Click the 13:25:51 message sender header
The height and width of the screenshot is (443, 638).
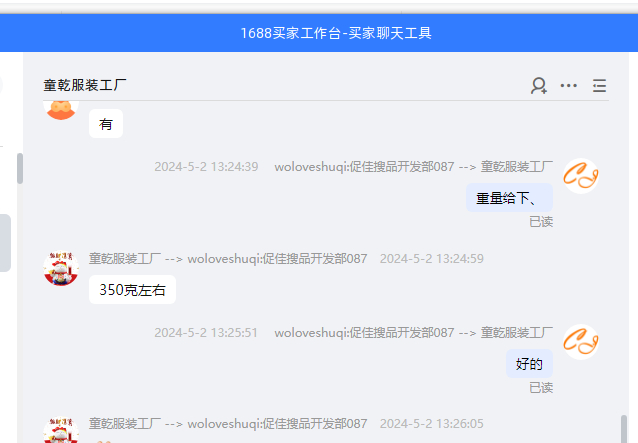pyautogui.click(x=353, y=333)
